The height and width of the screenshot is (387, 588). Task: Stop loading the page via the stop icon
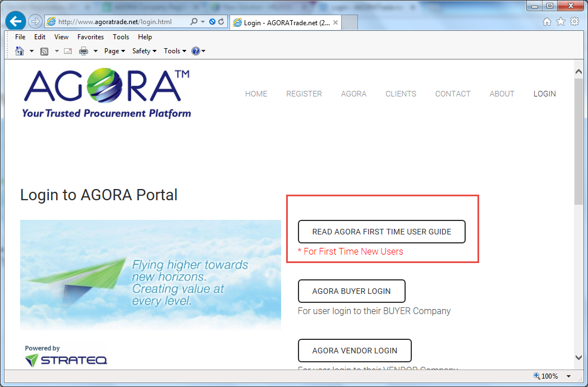tap(212, 22)
